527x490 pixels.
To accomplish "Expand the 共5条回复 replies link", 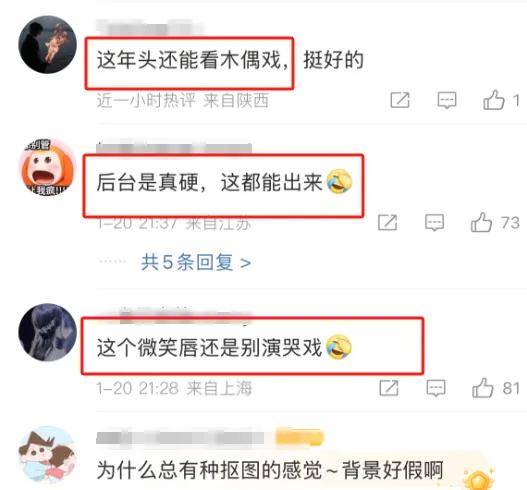I will (196, 262).
